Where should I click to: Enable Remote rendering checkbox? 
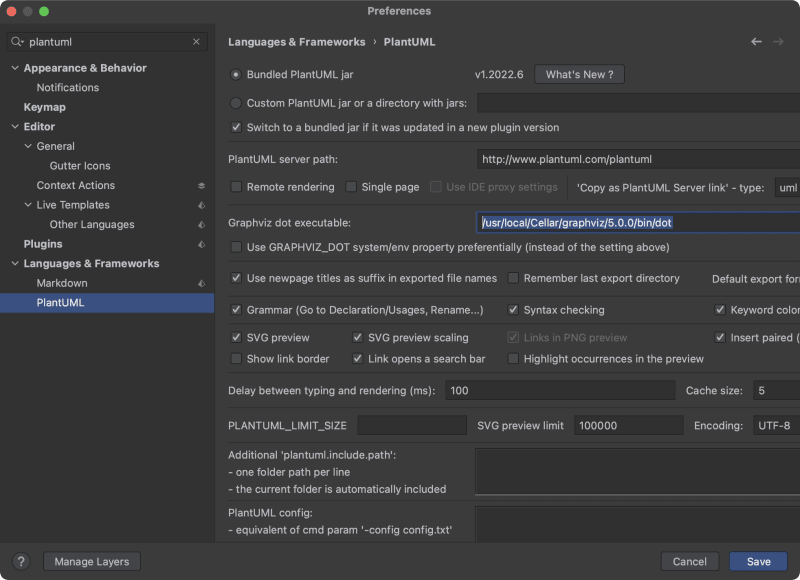(236, 187)
